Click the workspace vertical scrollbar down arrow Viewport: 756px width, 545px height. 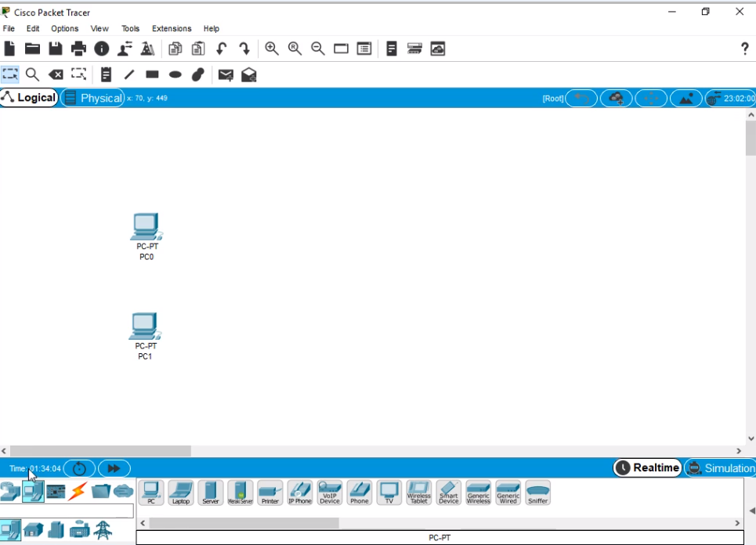751,439
